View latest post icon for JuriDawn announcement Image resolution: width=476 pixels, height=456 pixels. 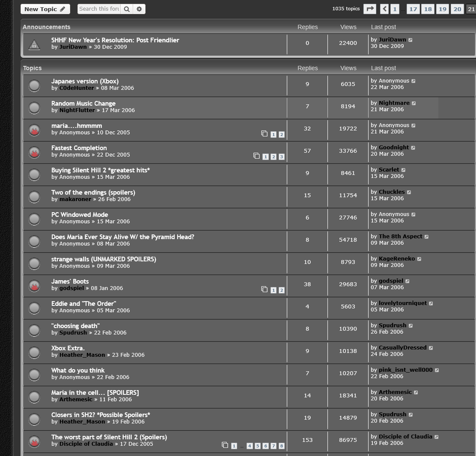tap(411, 40)
